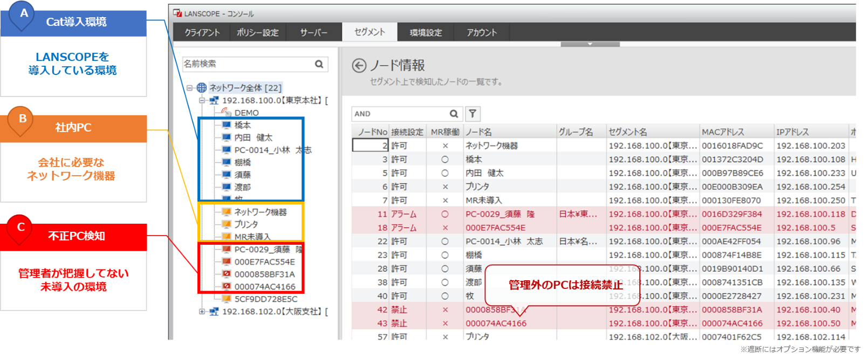
Task: Click the PC icon beside PC-0014_小林 太志 in tree
Action: [x=227, y=150]
